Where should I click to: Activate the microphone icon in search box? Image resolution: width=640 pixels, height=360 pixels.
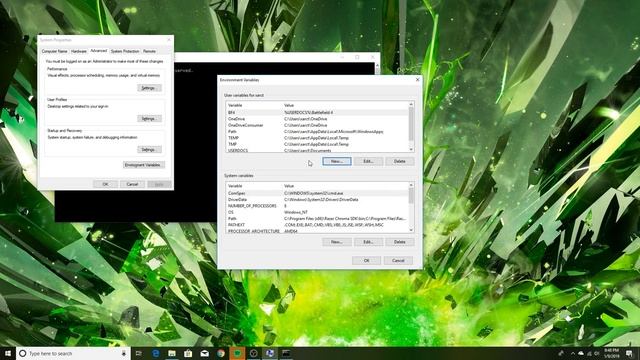124,353
